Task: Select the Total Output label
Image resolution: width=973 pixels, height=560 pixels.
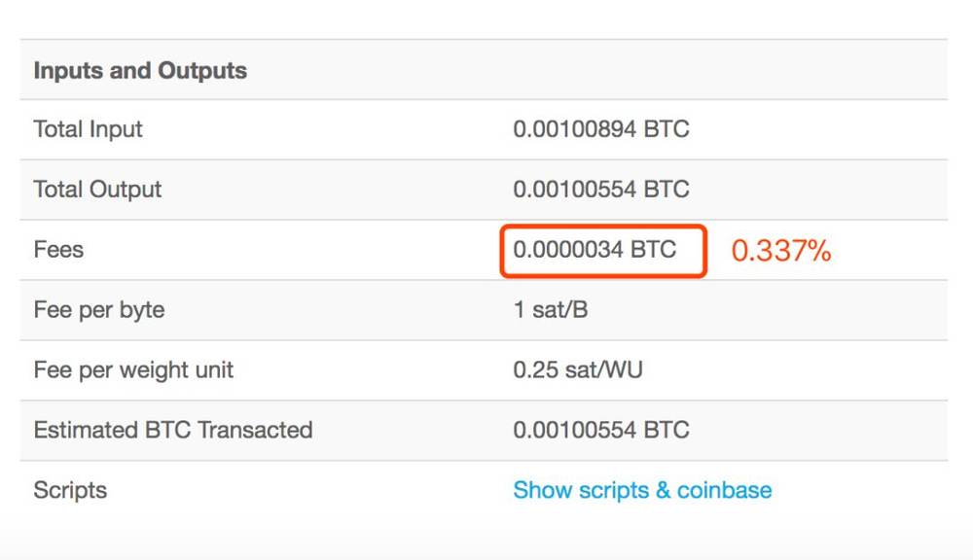Action: tap(97, 190)
